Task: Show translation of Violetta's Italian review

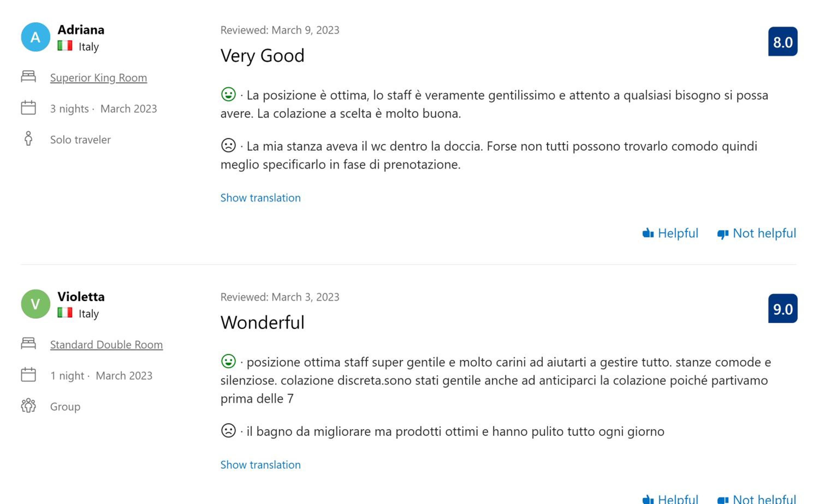Action: coord(260,465)
